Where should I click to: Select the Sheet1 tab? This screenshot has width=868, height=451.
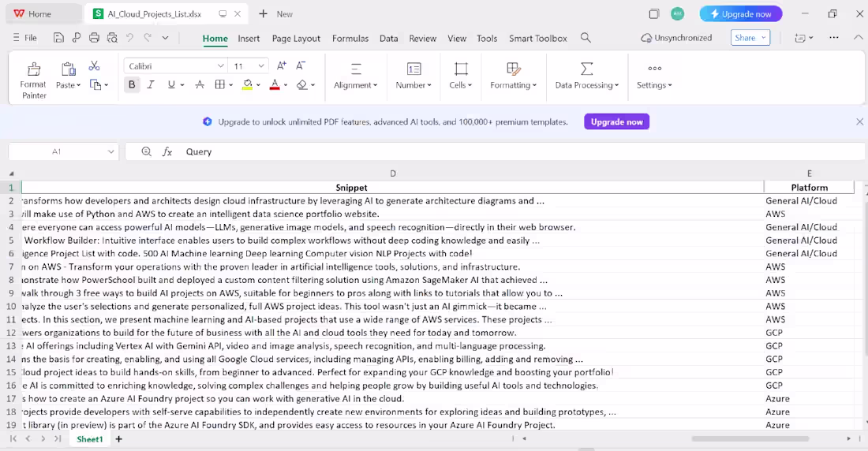(90, 439)
